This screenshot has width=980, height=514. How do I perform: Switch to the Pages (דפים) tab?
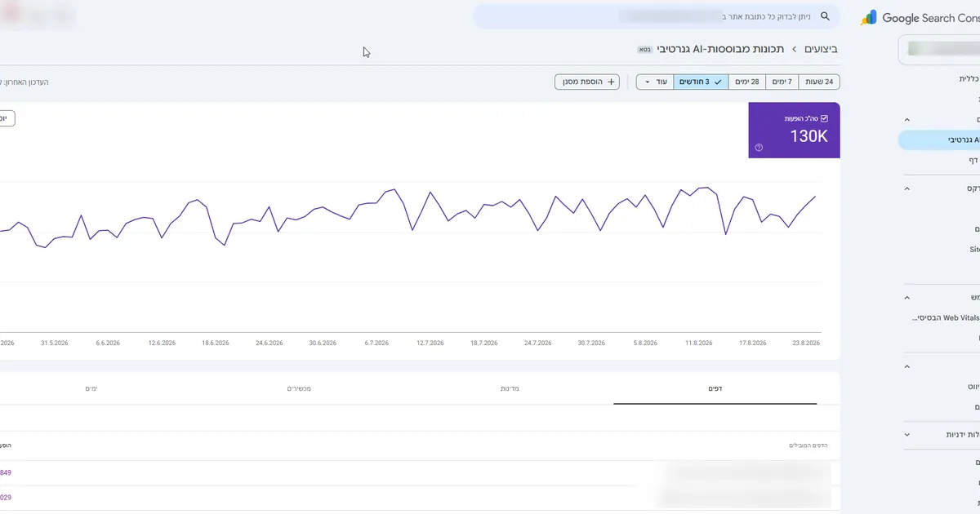715,388
